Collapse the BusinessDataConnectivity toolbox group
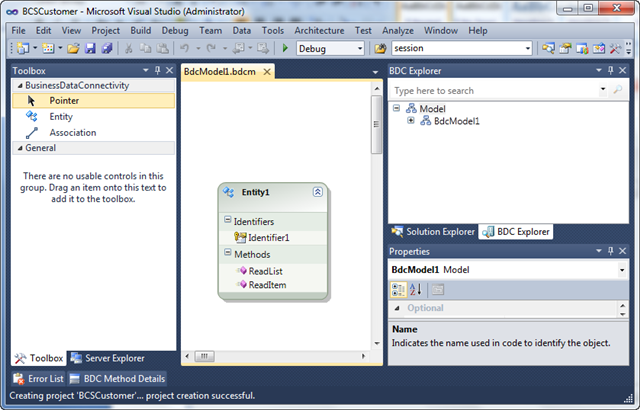The width and height of the screenshot is (640, 410). pos(20,86)
